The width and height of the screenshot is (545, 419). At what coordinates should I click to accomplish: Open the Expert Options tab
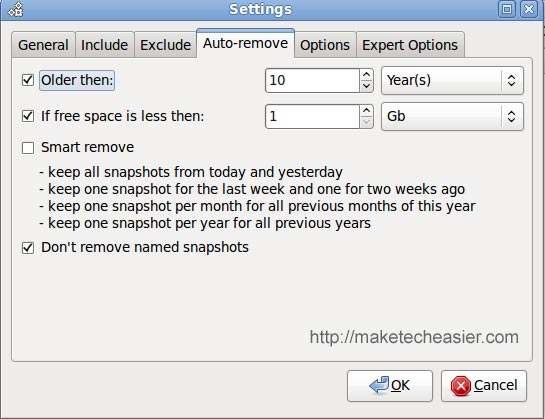coord(410,45)
